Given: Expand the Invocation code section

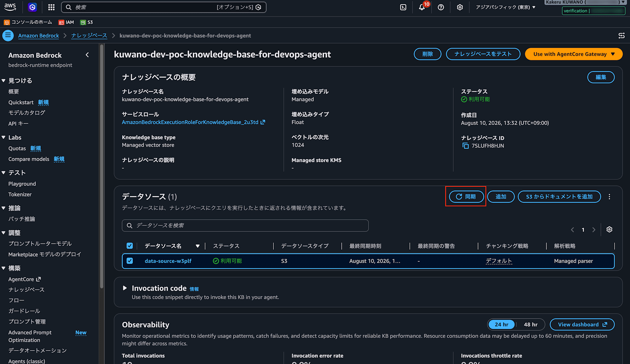Looking at the screenshot, I should click(125, 288).
